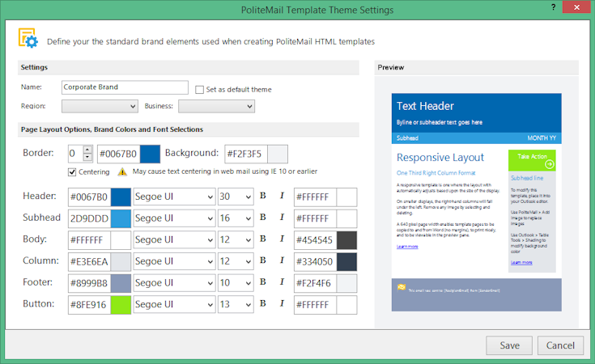
Task: Click the Name text field
Action: pyautogui.click(x=125, y=87)
